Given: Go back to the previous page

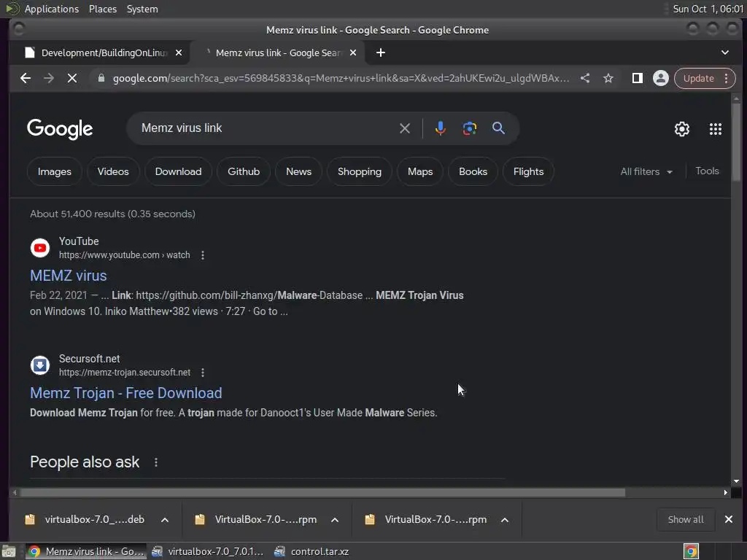Looking at the screenshot, I should pos(26,78).
